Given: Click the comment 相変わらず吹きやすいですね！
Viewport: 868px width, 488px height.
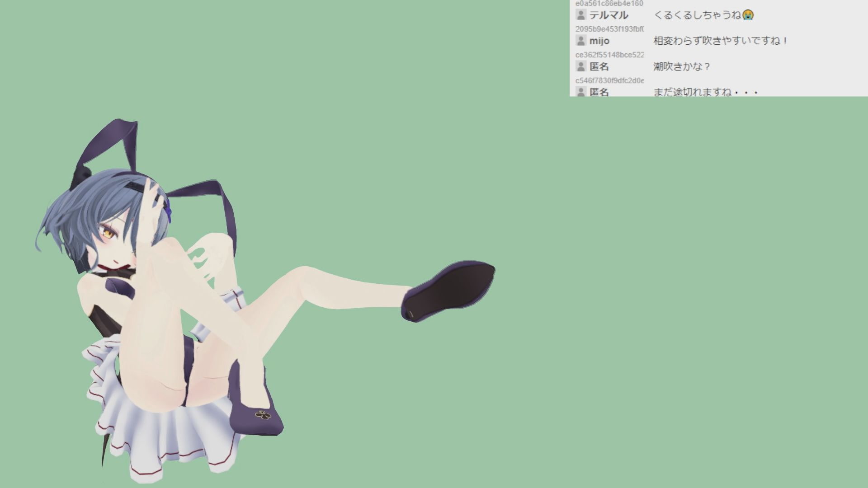Looking at the screenshot, I should coord(721,41).
